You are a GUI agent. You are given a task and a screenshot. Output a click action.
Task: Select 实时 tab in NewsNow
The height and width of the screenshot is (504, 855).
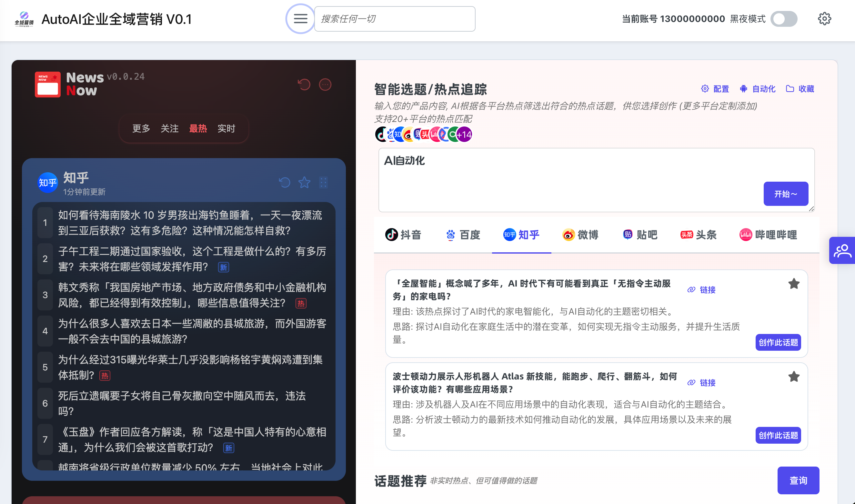226,128
